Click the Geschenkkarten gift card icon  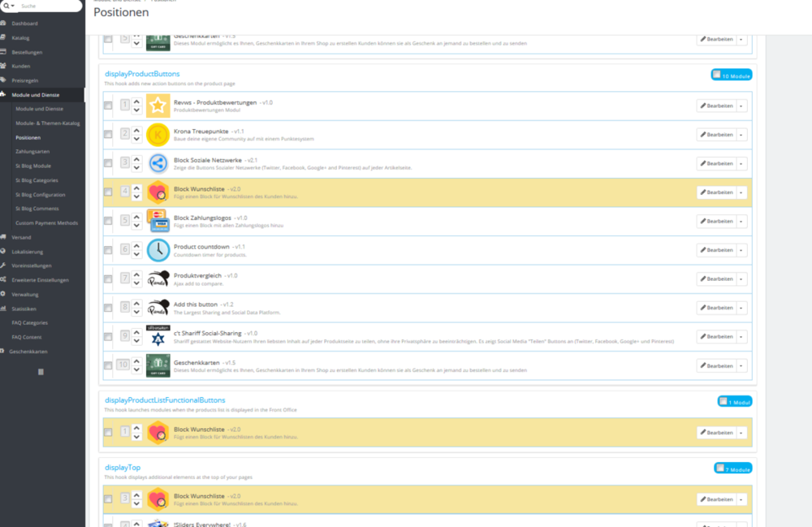click(158, 365)
